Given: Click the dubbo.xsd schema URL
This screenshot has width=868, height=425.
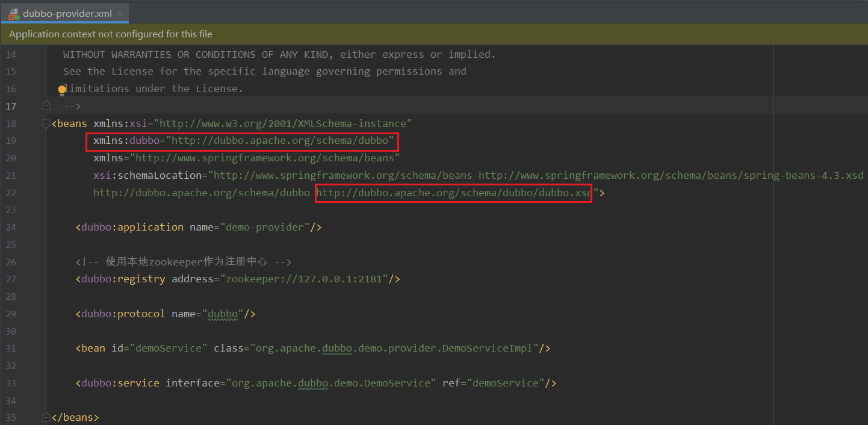Looking at the screenshot, I should pyautogui.click(x=454, y=193).
